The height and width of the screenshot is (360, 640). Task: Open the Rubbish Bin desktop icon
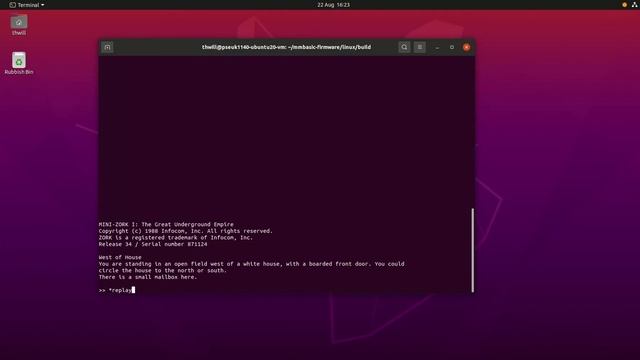19,63
